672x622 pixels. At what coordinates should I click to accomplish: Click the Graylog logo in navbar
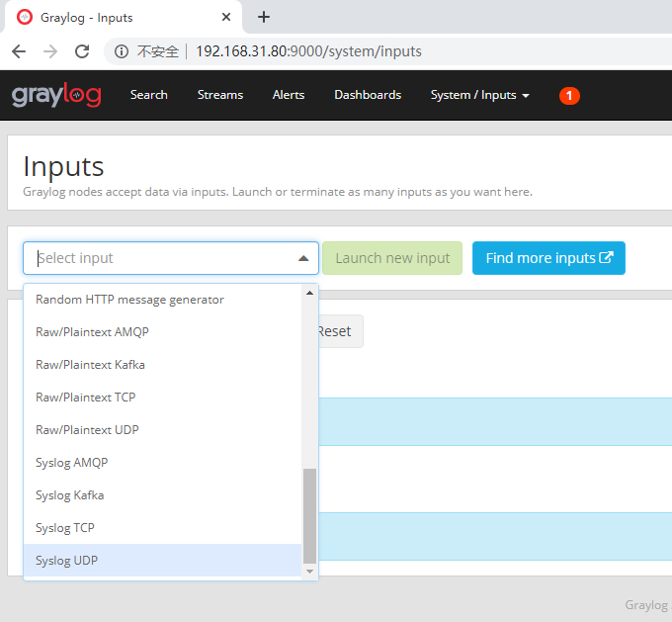click(56, 95)
